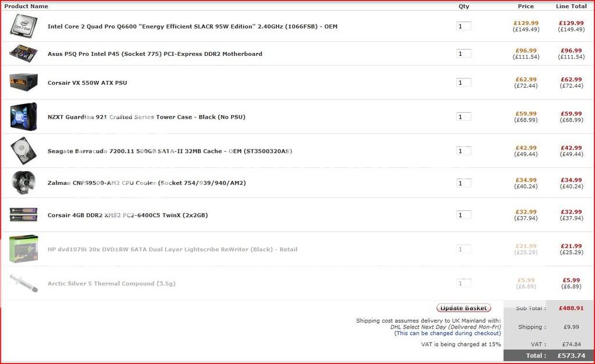Image resolution: width=595 pixels, height=364 pixels.
Task: Edit quantity for HP dvd1070i rewriter
Action: pyautogui.click(x=464, y=249)
